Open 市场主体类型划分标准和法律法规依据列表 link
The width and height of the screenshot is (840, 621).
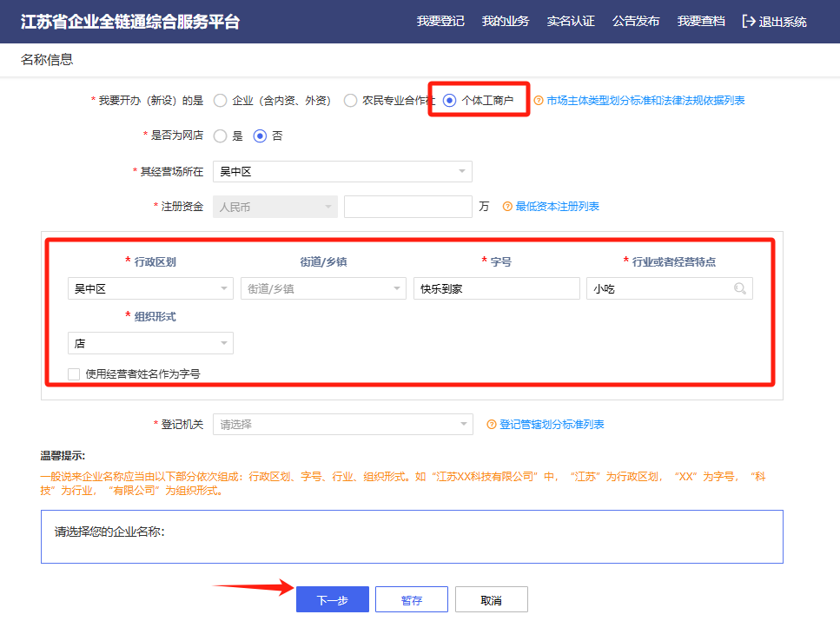[x=645, y=100]
